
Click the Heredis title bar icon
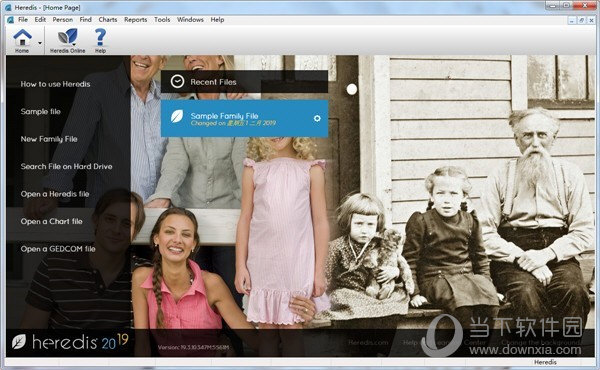[x=8, y=7]
